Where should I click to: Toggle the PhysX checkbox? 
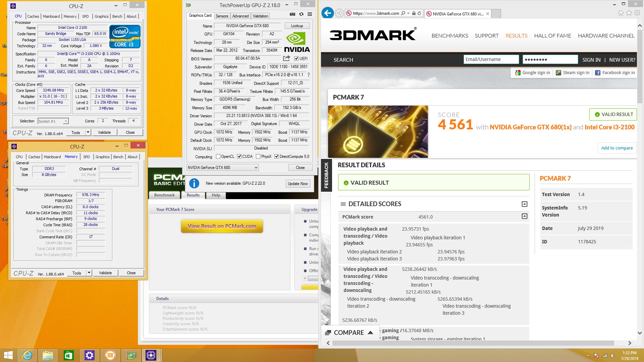coord(258,157)
